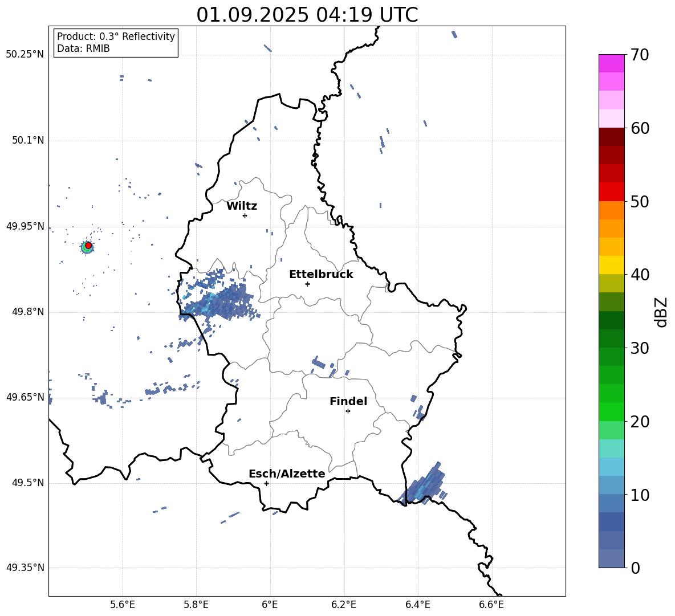
Task: Click the Ettelbruck cross marker
Action: (307, 284)
